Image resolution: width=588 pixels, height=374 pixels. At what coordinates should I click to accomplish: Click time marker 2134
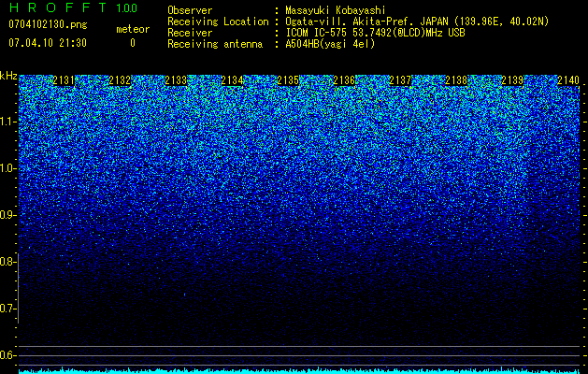[x=232, y=80]
